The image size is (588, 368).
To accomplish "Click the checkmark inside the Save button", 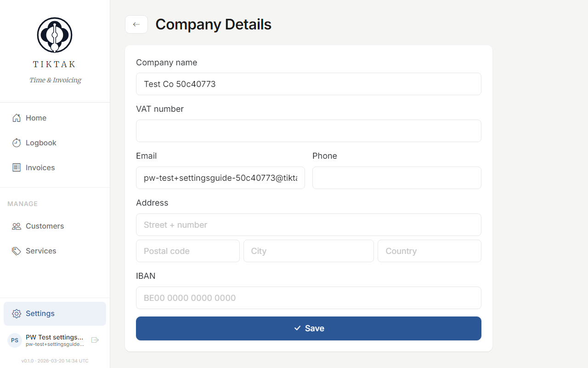I will coord(297,328).
